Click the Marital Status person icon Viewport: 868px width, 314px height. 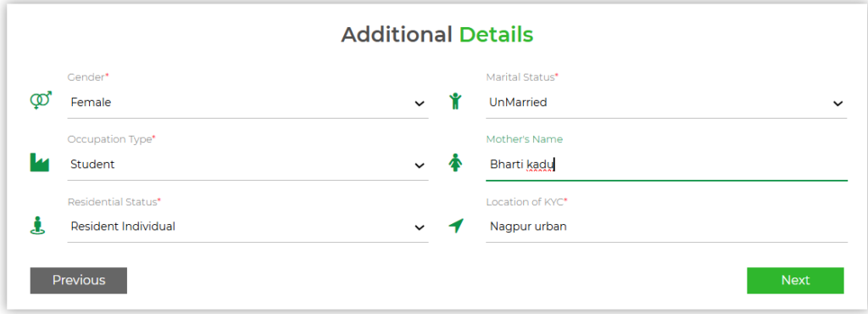point(455,101)
